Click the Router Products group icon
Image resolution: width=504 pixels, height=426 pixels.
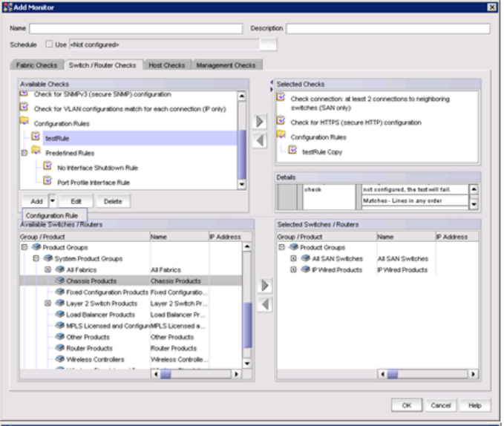point(60,347)
